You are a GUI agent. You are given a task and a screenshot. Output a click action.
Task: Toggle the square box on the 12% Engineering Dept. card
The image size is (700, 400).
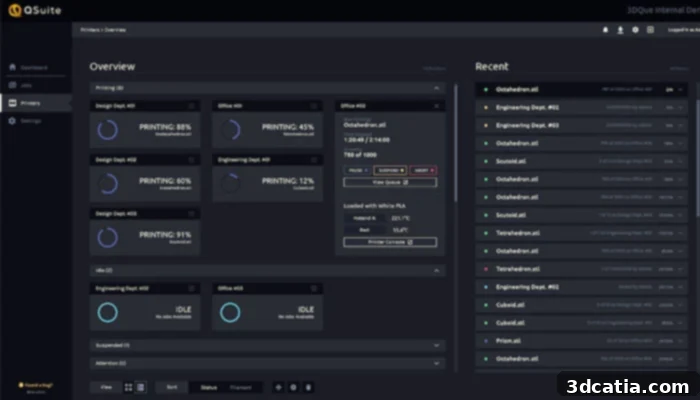(314, 160)
